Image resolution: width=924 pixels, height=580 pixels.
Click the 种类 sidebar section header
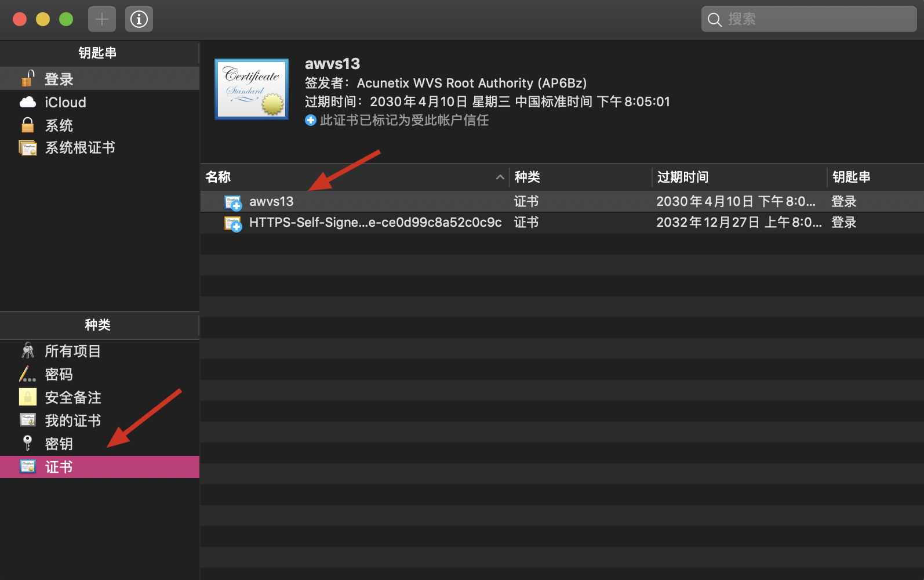(x=97, y=325)
